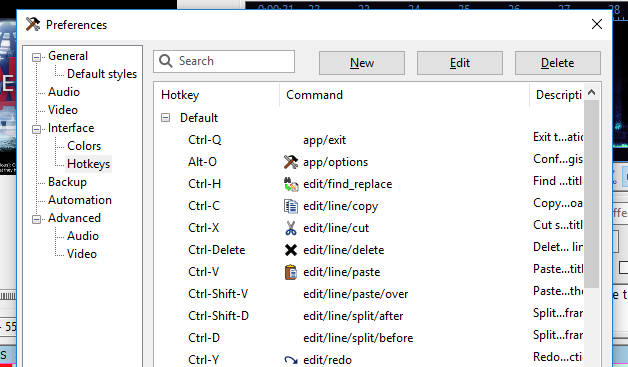Select the Ctrl-V hotkey cell
The width and height of the screenshot is (628, 367).
203,272
